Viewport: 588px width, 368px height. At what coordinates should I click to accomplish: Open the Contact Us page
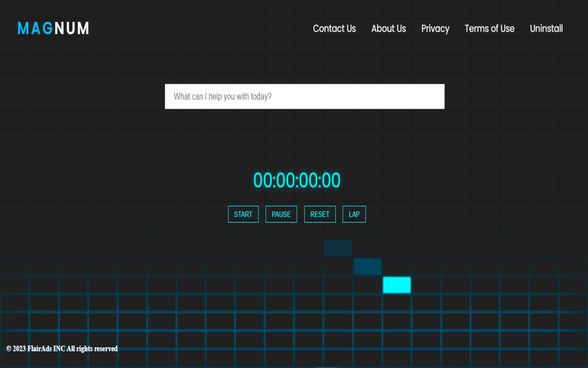(x=334, y=29)
